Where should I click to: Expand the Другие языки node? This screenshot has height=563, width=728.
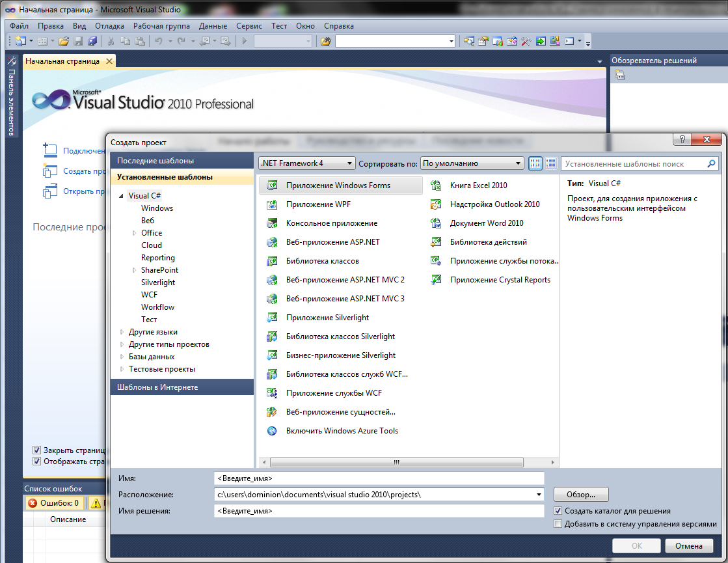tap(122, 332)
